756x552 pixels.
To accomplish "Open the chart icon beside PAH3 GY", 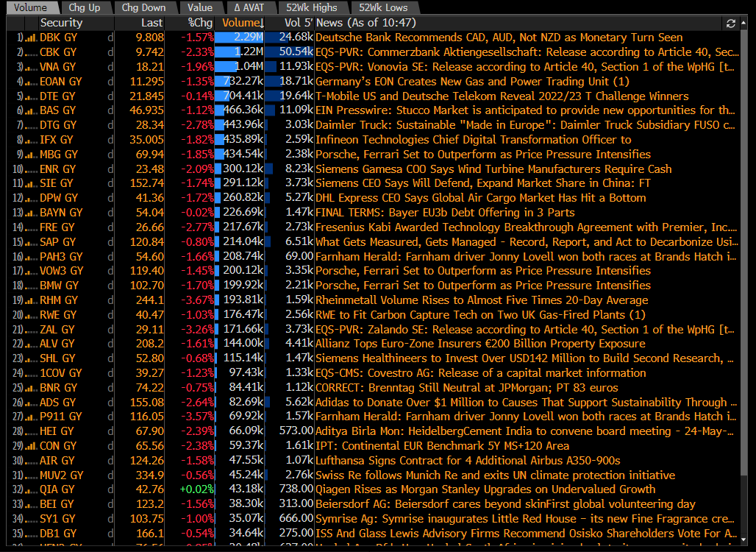I will pos(31,257).
